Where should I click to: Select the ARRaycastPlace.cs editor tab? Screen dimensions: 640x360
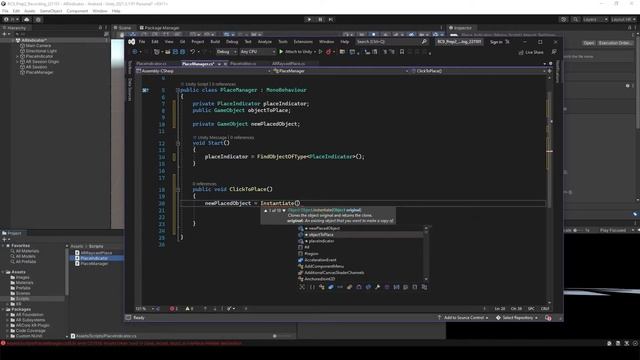289,64
